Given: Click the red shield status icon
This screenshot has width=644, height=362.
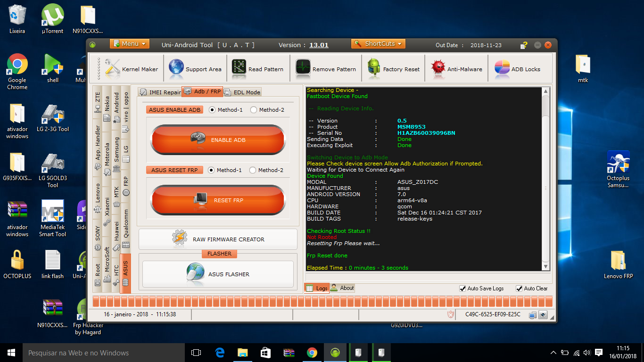Looking at the screenshot, I should [451, 314].
